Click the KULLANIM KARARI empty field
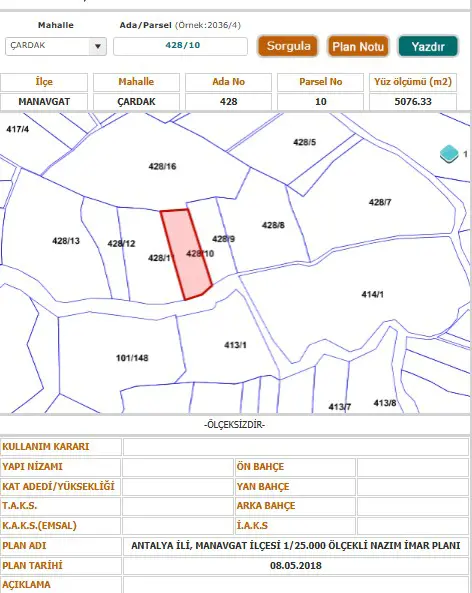 pos(296,447)
